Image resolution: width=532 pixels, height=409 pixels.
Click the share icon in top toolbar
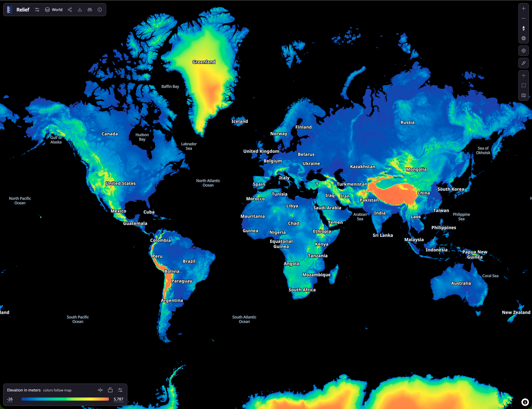coord(70,10)
